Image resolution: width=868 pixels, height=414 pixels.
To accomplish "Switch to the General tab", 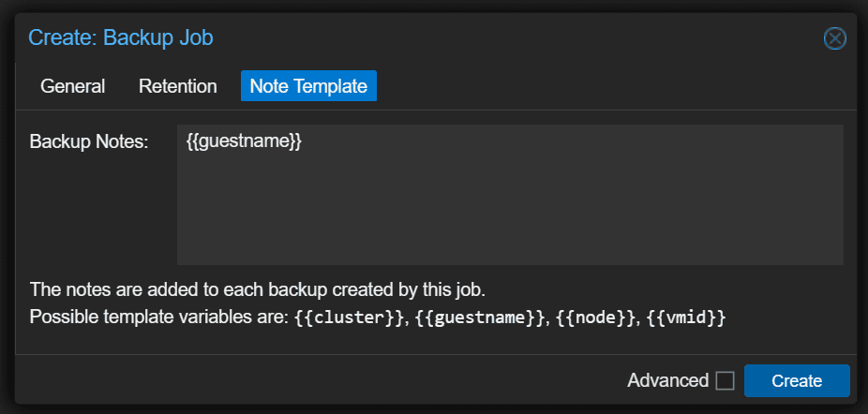I will click(72, 86).
